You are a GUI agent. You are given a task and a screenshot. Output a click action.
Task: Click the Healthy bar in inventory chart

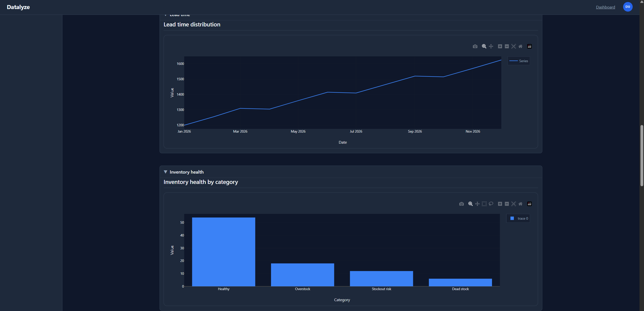point(223,252)
